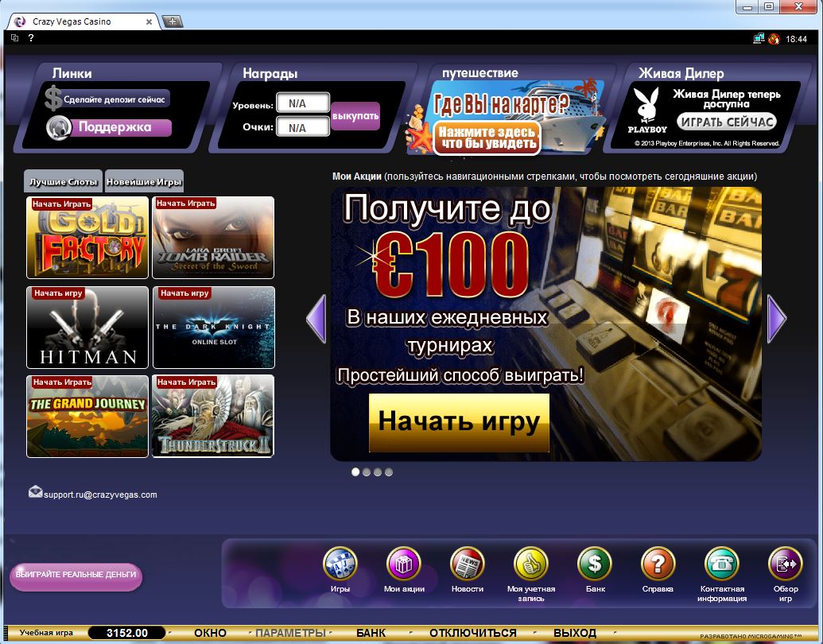Click the headset support icon
This screenshot has width=823, height=644.
[x=59, y=128]
